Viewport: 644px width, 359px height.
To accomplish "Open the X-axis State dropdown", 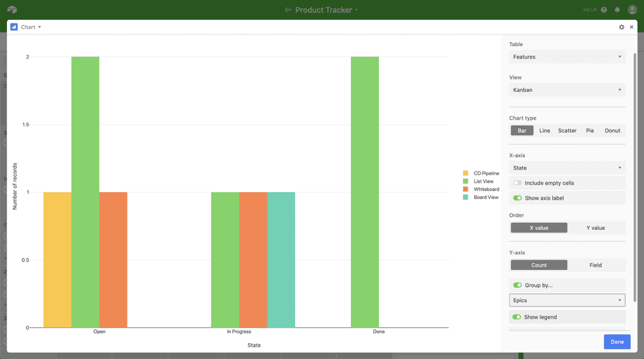I will [567, 168].
